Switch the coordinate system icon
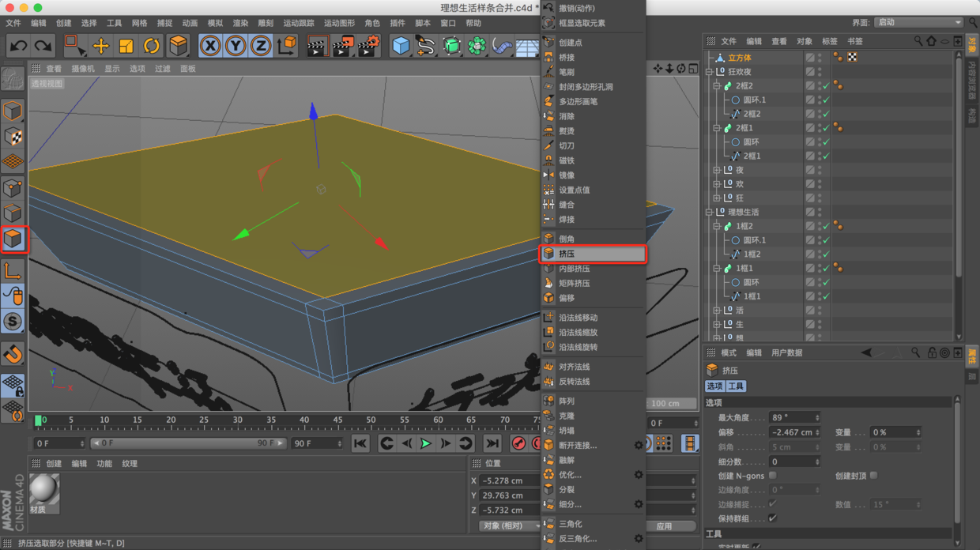 coord(287,46)
